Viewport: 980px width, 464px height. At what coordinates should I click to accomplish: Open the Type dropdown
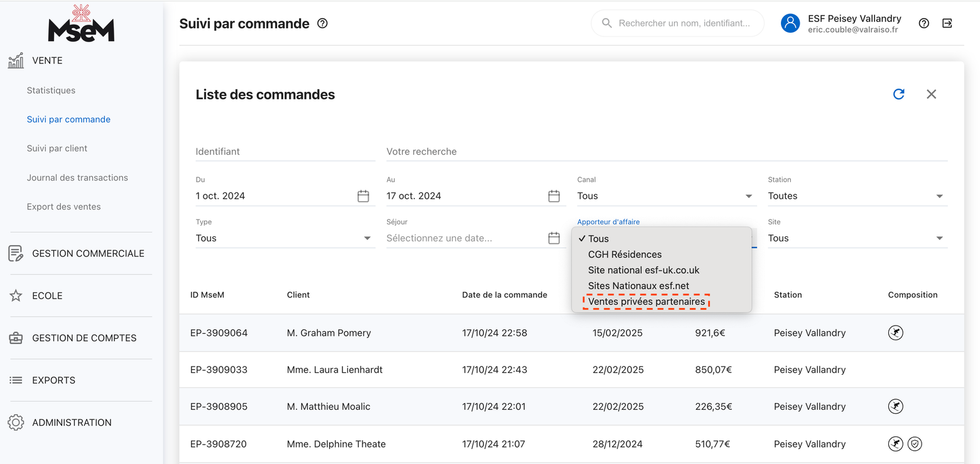(285, 238)
